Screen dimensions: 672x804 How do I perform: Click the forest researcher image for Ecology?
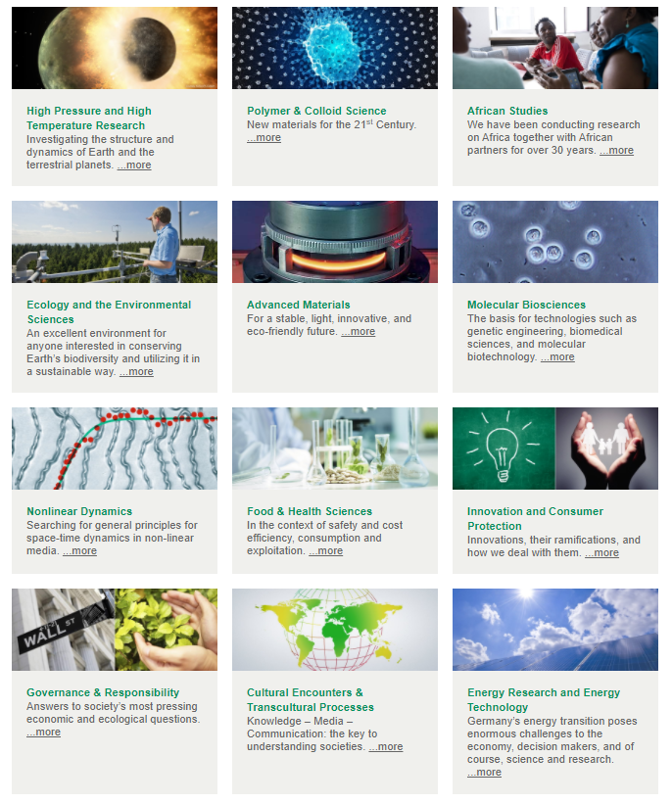(x=115, y=242)
